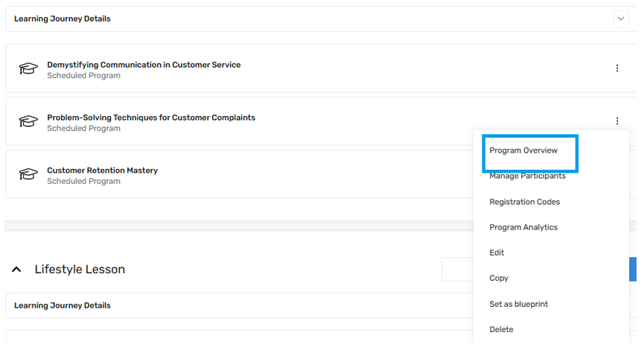
Task: Click Set as blueprint menu option
Action: pyautogui.click(x=518, y=304)
